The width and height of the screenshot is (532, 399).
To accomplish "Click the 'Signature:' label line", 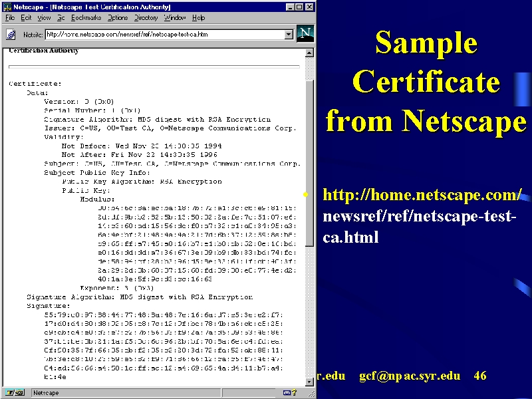I will 49,306.
